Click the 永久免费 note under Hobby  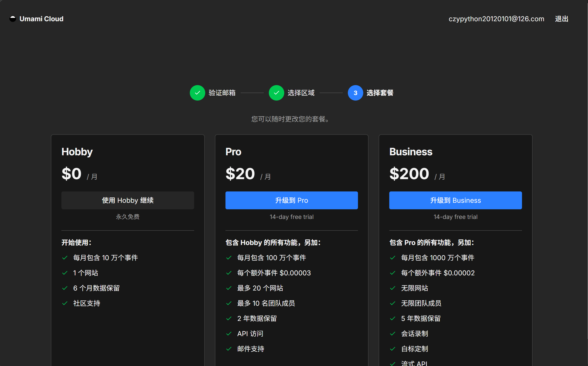(128, 217)
